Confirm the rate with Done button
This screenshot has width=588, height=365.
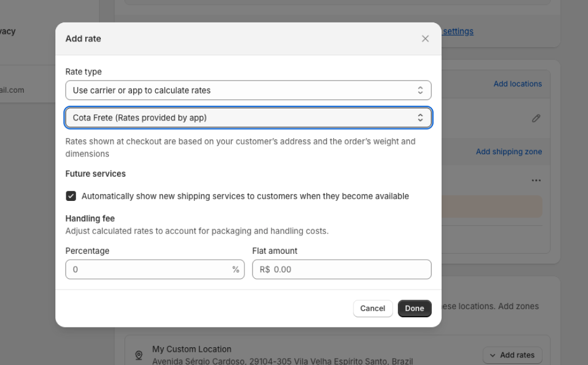(x=414, y=309)
